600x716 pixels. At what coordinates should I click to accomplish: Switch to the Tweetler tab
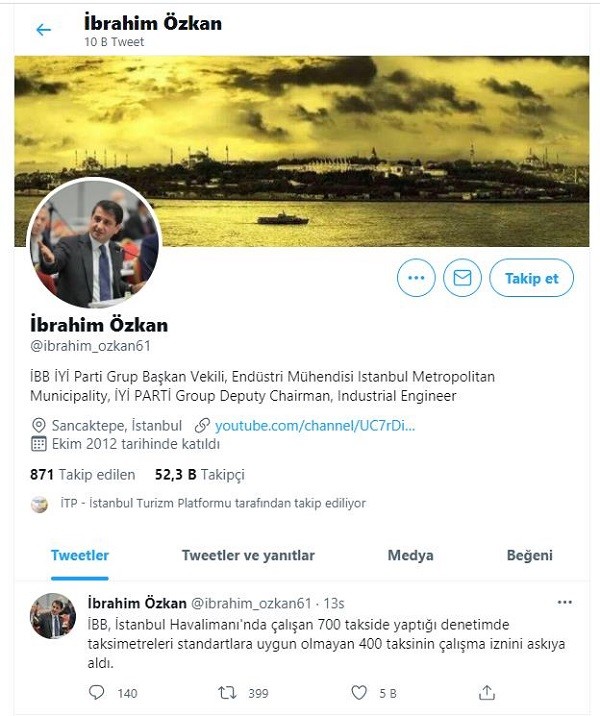[x=80, y=555]
